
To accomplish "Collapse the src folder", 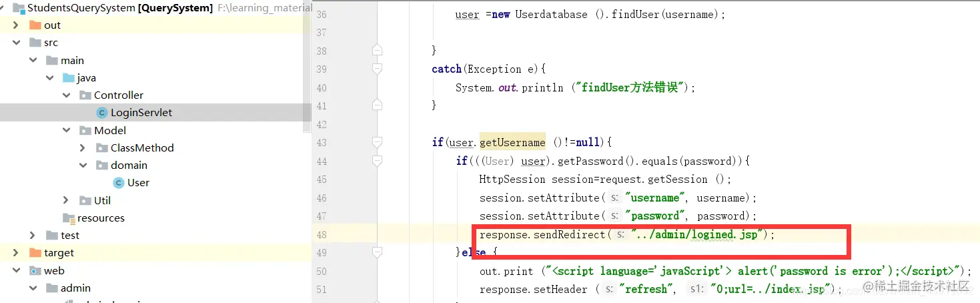I will point(16,43).
